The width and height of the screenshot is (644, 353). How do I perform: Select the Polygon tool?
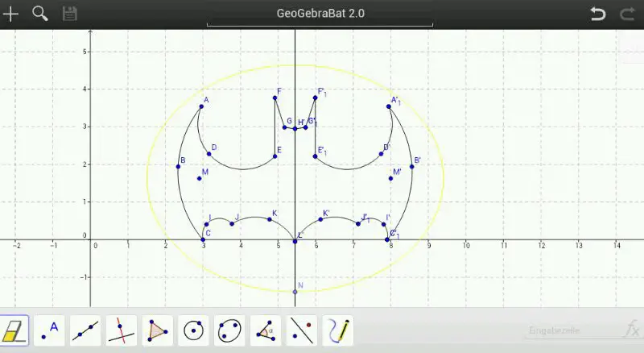pyautogui.click(x=158, y=330)
